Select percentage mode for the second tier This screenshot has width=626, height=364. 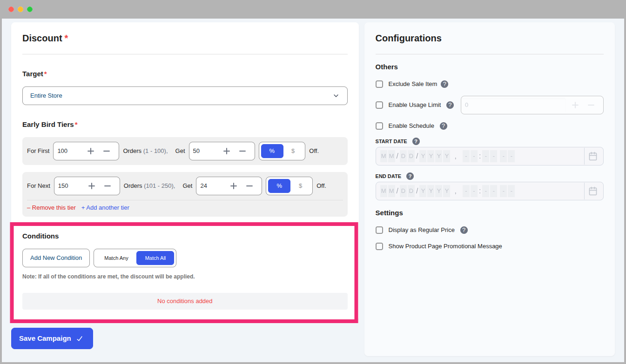coord(279,185)
